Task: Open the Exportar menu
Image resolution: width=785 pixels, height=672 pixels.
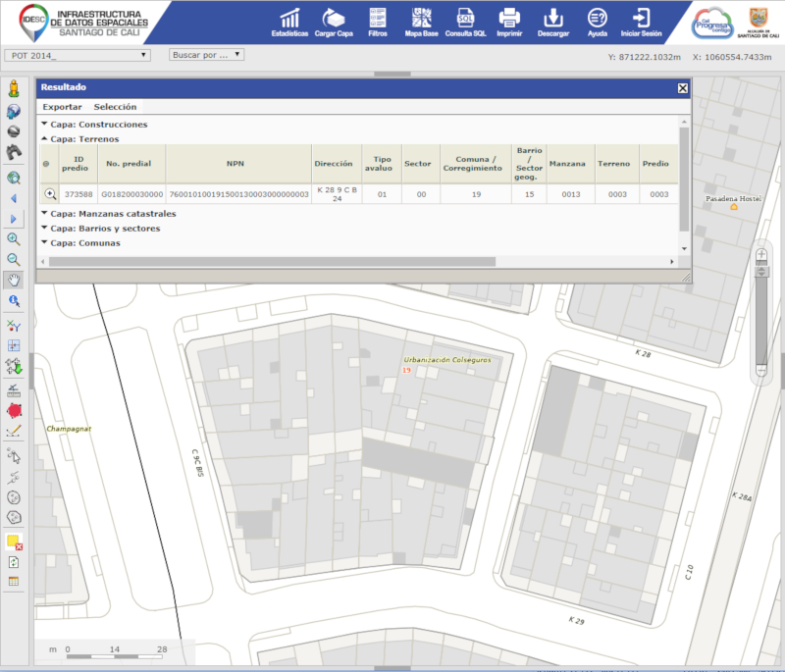Action: click(63, 106)
